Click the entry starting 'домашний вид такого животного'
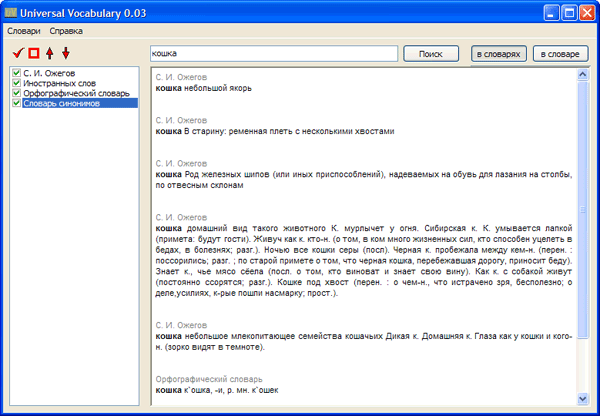The image size is (600, 416). (364, 261)
